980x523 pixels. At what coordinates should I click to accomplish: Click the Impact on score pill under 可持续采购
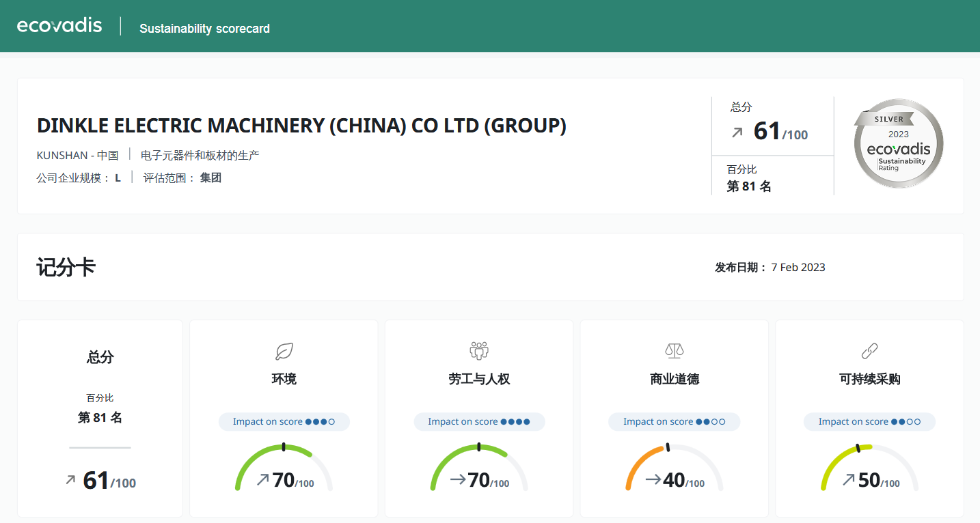coord(869,421)
